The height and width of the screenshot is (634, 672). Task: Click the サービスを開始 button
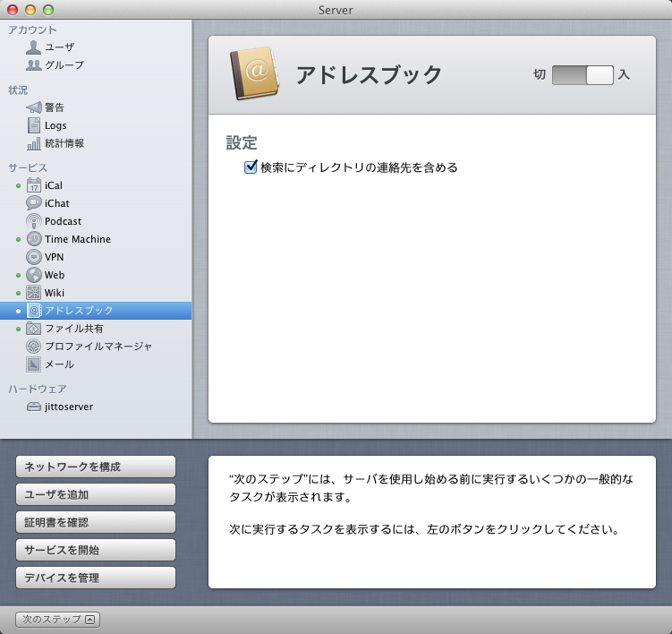(96, 550)
